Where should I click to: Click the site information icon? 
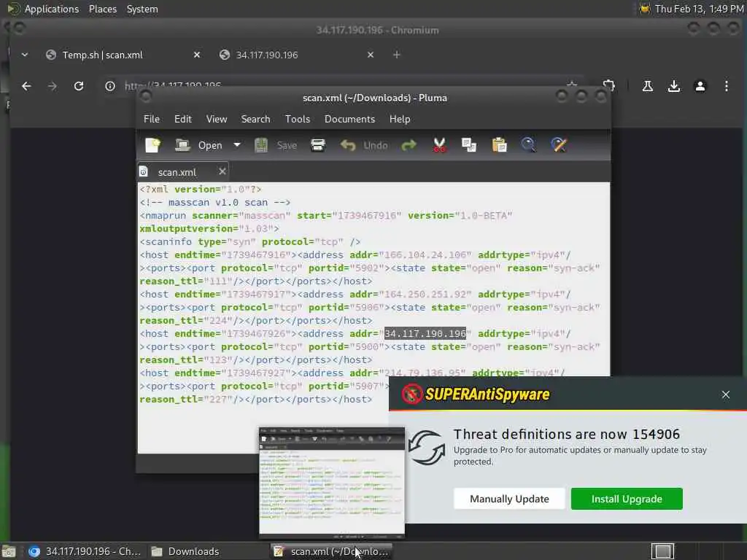(x=110, y=86)
